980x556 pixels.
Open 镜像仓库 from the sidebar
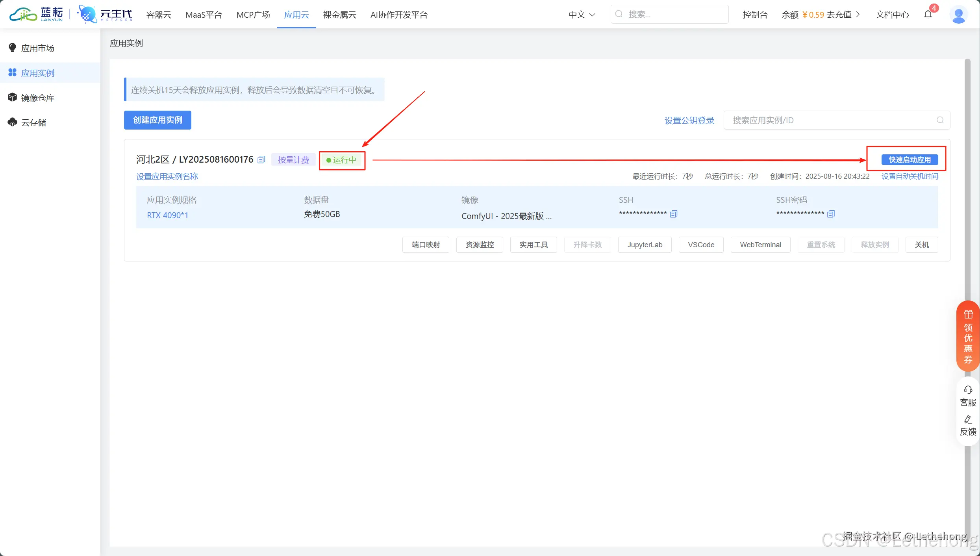coord(37,97)
